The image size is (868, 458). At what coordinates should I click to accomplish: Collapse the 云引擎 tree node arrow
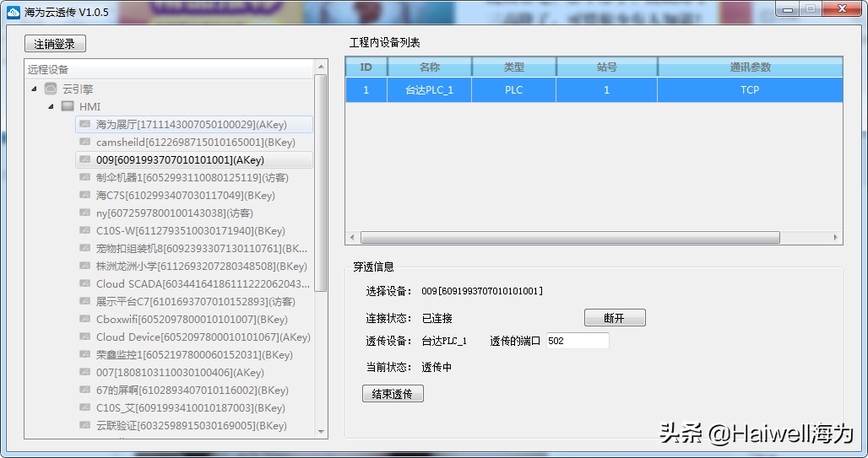click(x=34, y=89)
